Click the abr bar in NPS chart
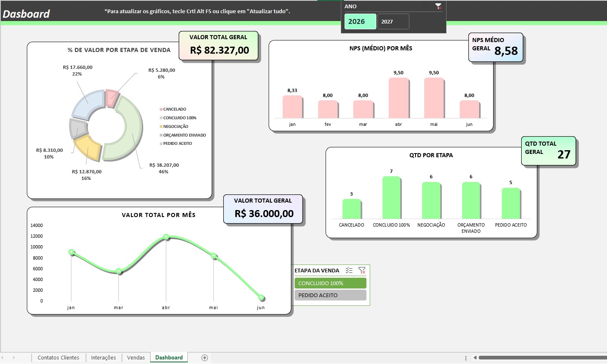The width and height of the screenshot is (607, 364). (399, 98)
